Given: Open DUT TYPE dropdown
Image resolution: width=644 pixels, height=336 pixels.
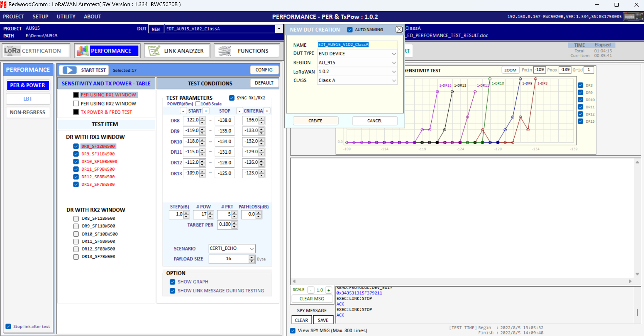Looking at the screenshot, I should (394, 54).
